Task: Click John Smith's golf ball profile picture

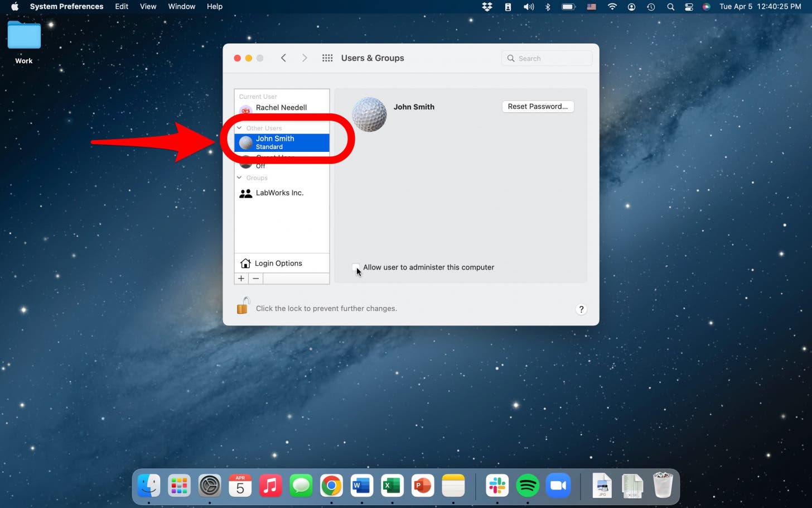Action: click(x=369, y=114)
